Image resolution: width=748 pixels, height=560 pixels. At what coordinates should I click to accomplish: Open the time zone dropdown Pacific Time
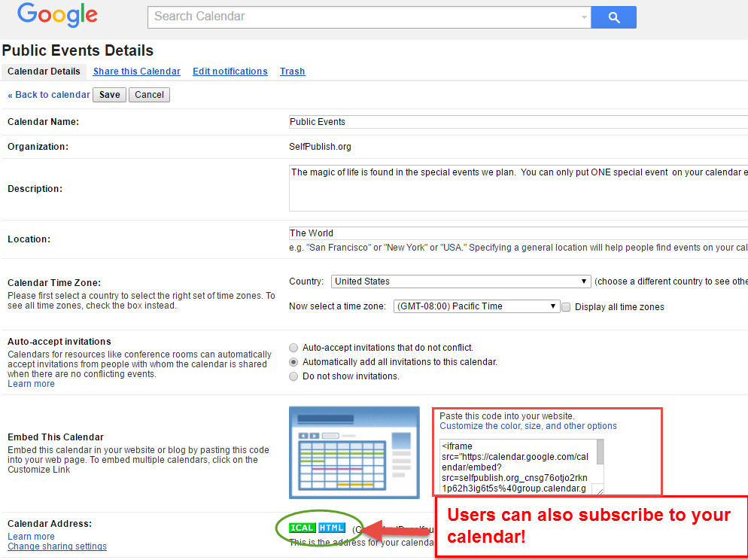point(476,306)
